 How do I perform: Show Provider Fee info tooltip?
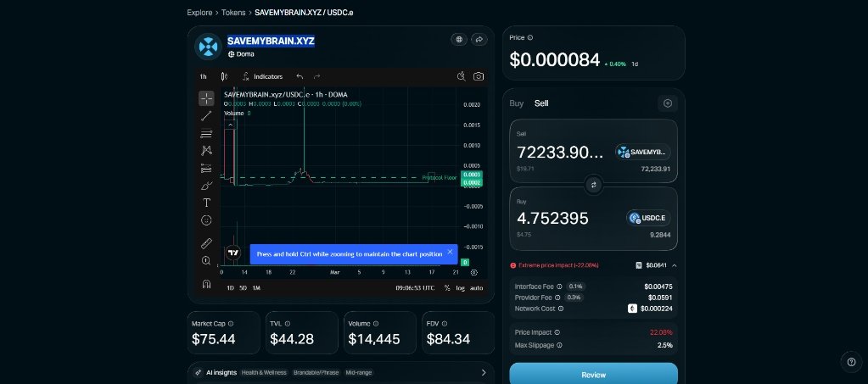click(558, 298)
